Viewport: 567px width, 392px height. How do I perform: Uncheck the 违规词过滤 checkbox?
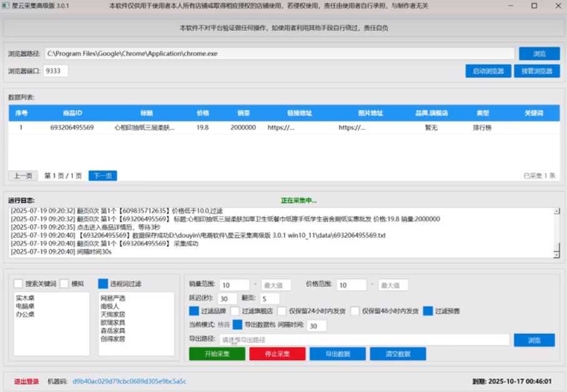tap(103, 283)
